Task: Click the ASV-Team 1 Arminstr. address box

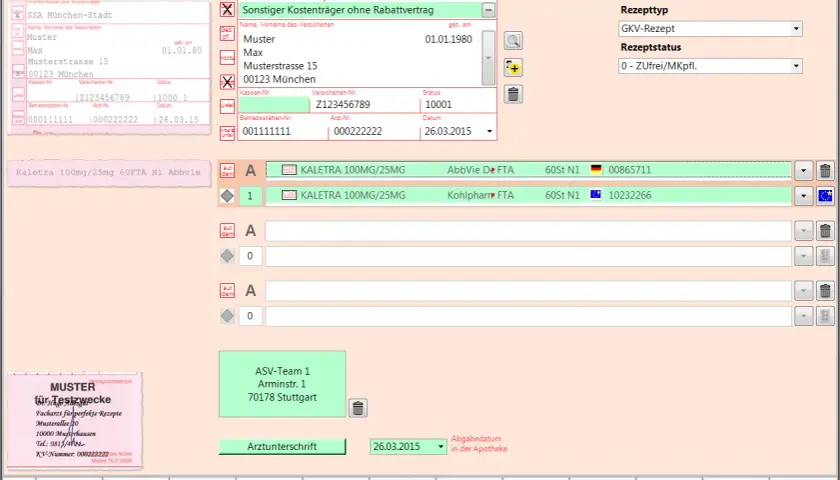Action: point(282,384)
